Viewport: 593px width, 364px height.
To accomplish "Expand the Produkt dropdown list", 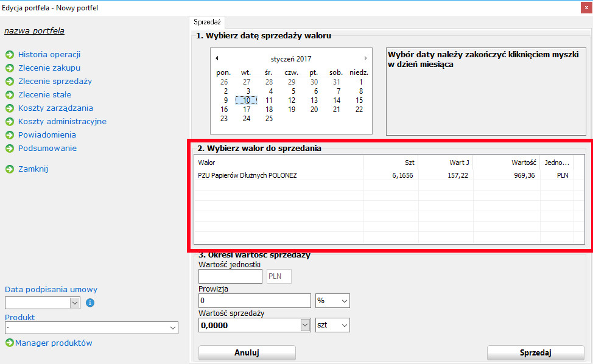I will click(x=172, y=328).
